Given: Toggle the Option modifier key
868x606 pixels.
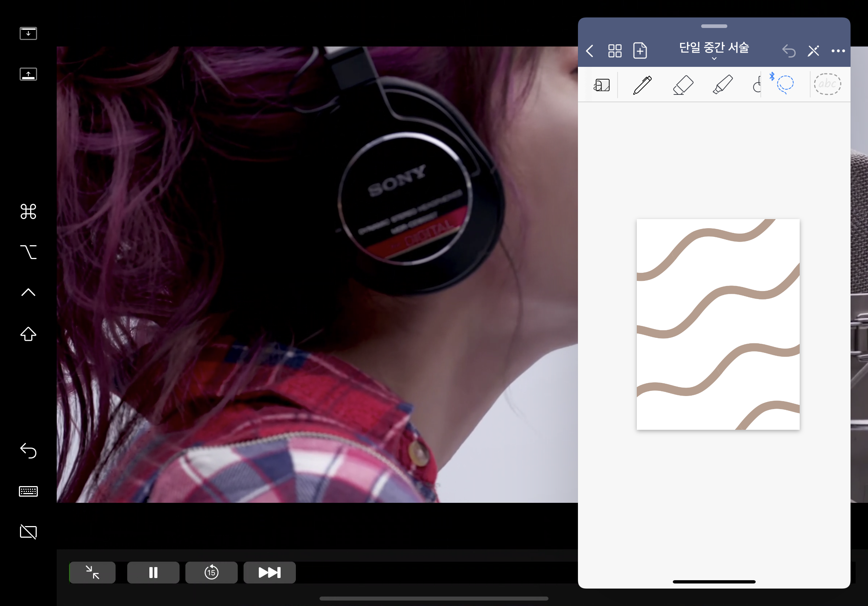Looking at the screenshot, I should pyautogui.click(x=28, y=252).
